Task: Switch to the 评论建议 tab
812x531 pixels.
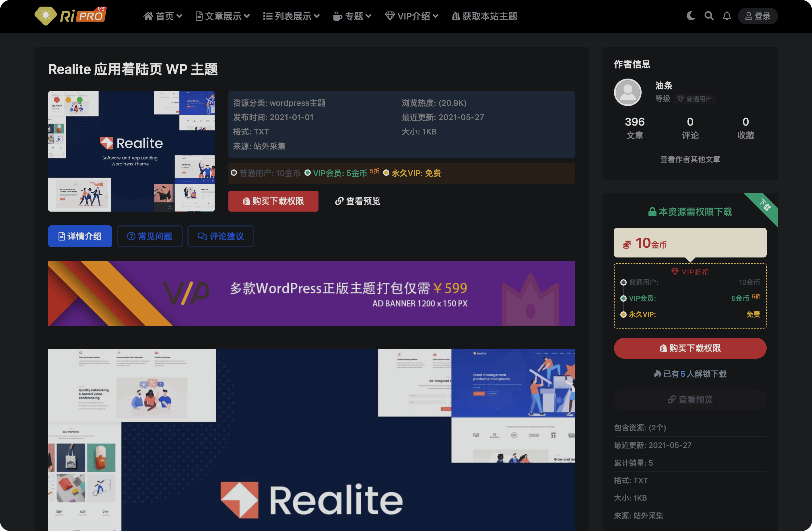Action: coord(221,236)
